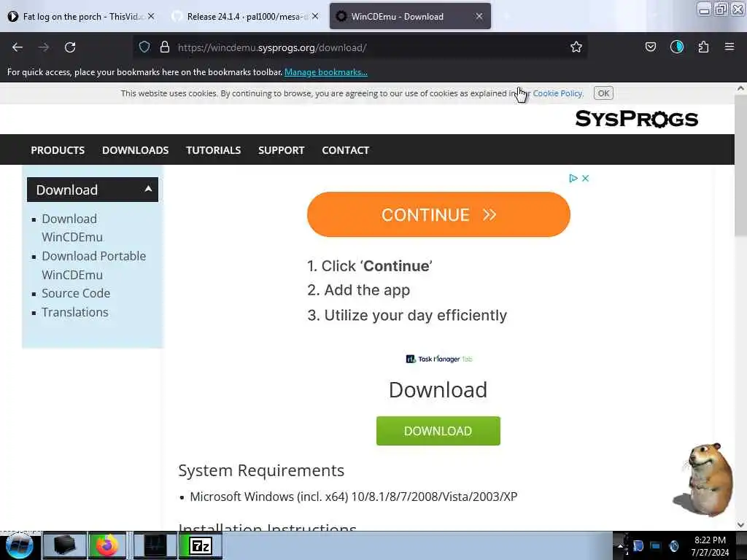This screenshot has height=560, width=747.
Task: Click the AdChoices triangle icon on ad
Action: tap(573, 178)
